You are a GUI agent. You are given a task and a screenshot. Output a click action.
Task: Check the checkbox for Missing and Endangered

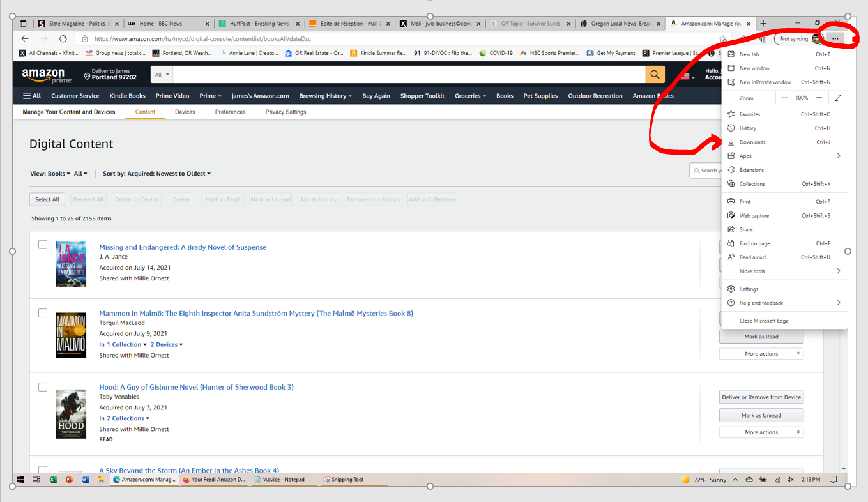[43, 244]
